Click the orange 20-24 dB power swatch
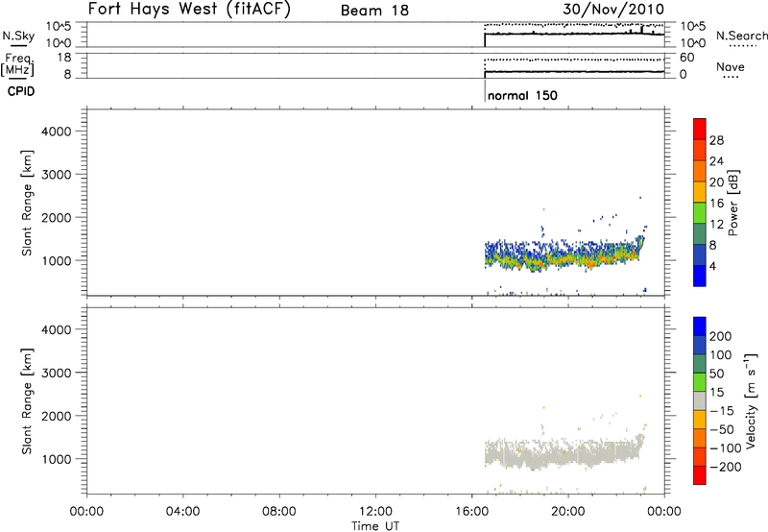This screenshot has width=768, height=532. (x=700, y=171)
